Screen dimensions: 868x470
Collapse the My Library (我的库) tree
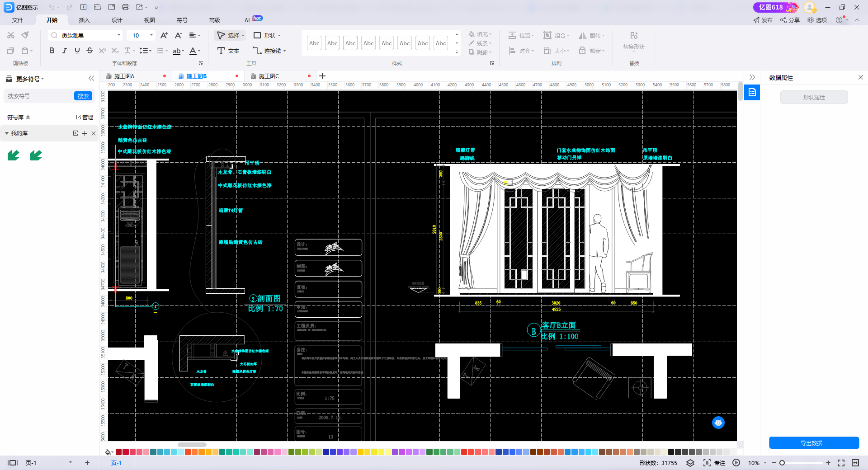click(x=7, y=133)
